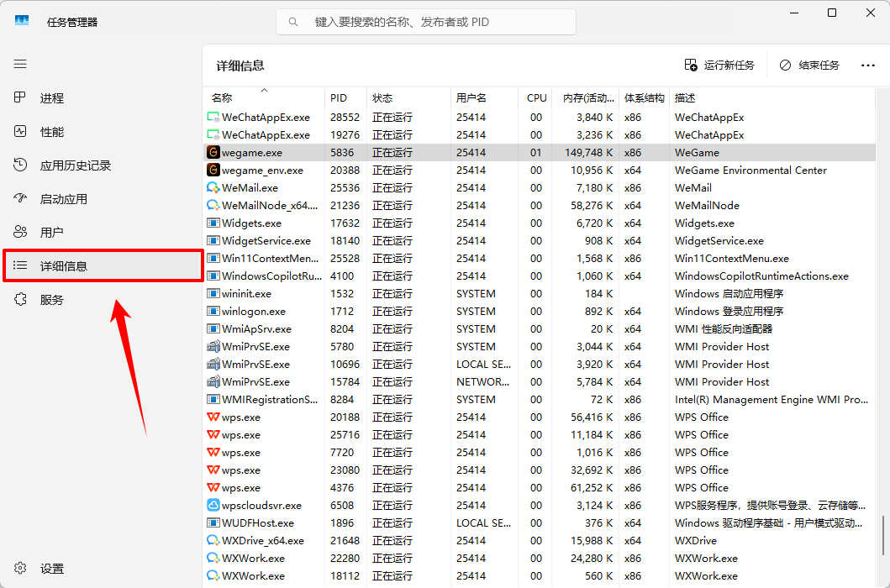Click PID 18112 for WXWork.exe
Screen dimensions: 890x588
point(345,575)
